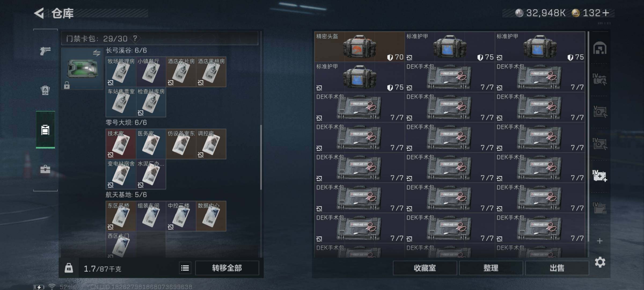
Task: Select the 精密头盔 item in the warehouse
Action: click(359, 47)
